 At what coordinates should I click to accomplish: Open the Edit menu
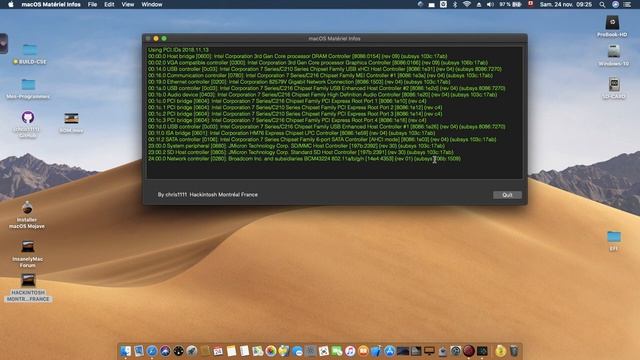coord(109,4)
